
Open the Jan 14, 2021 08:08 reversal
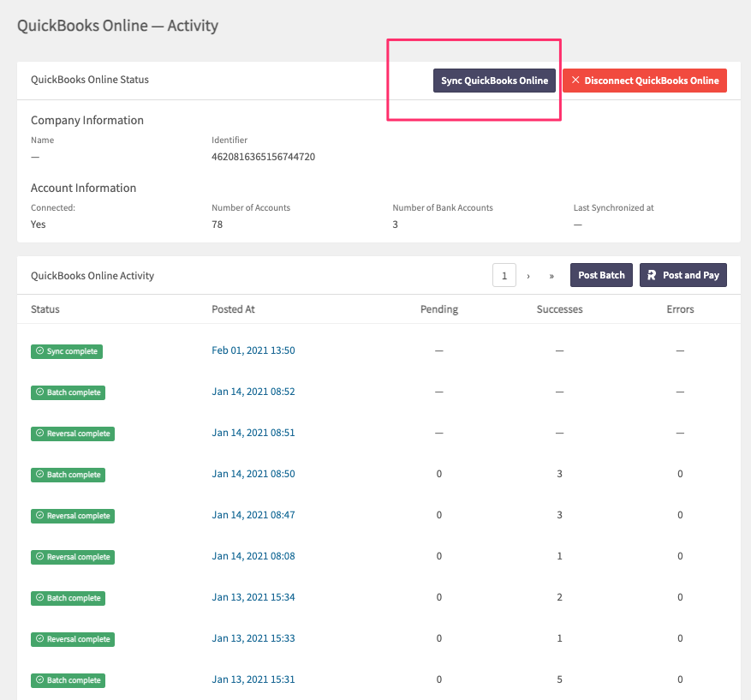click(253, 556)
